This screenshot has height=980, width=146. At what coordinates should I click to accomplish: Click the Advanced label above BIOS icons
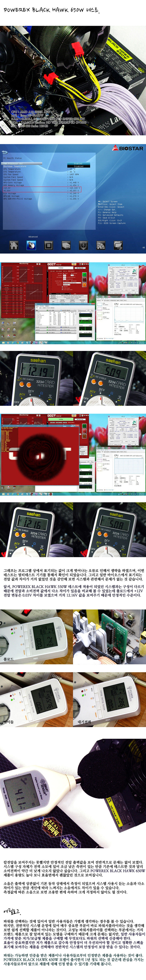coord(33,237)
